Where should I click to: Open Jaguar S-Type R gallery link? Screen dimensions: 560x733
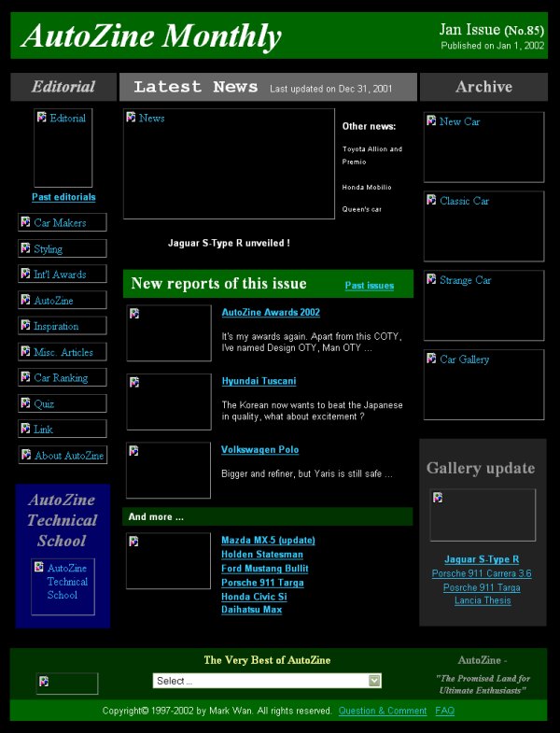[482, 559]
